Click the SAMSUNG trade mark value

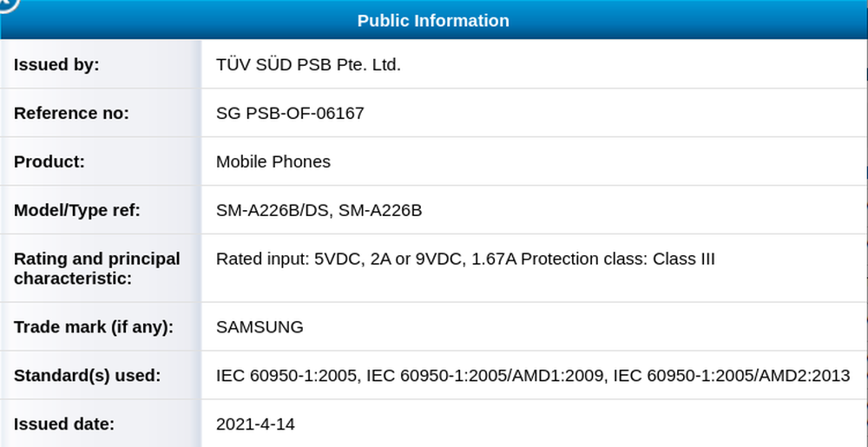(260, 327)
